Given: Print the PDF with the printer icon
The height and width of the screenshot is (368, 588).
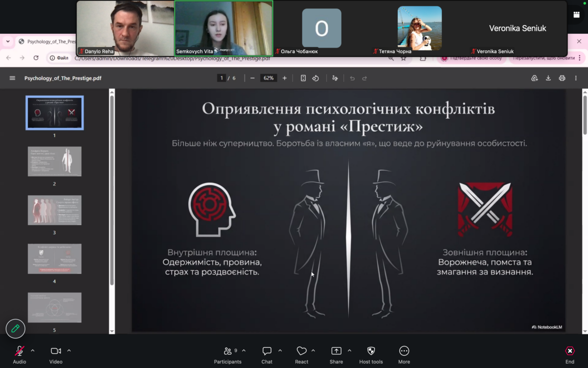Looking at the screenshot, I should tap(562, 78).
